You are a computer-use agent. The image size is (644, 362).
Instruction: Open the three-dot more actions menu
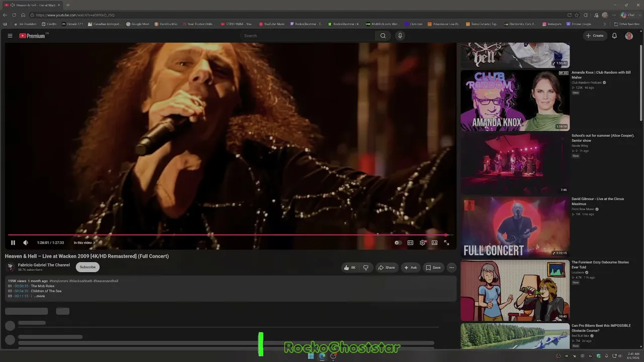(x=451, y=267)
